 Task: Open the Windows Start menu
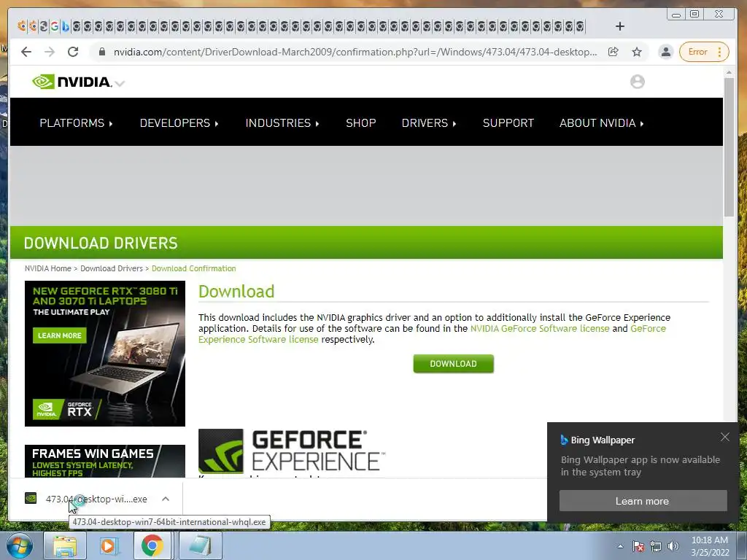(20, 545)
